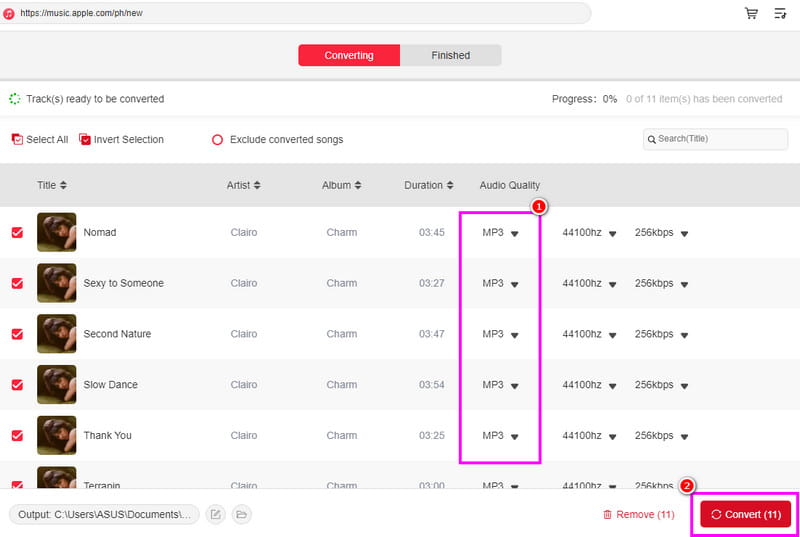The height and width of the screenshot is (537, 800).
Task: Switch to the Finished tab
Action: click(451, 55)
